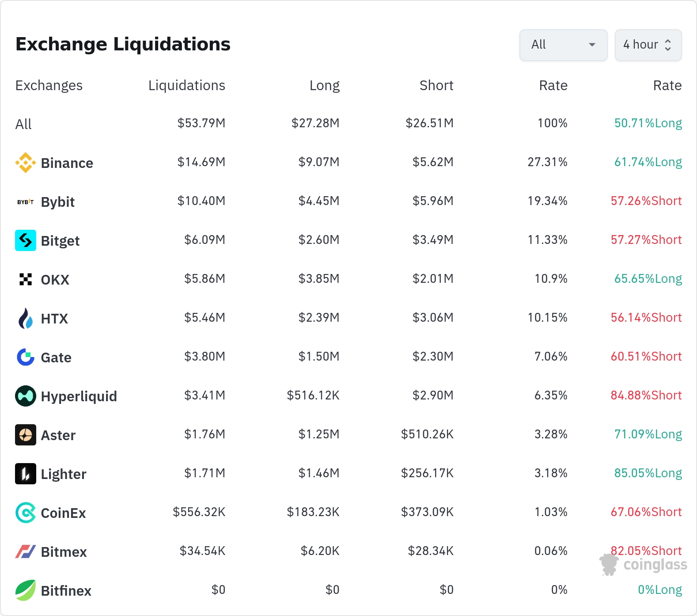
Task: Open the Hyperliquid exchange name link
Action: coord(79,396)
